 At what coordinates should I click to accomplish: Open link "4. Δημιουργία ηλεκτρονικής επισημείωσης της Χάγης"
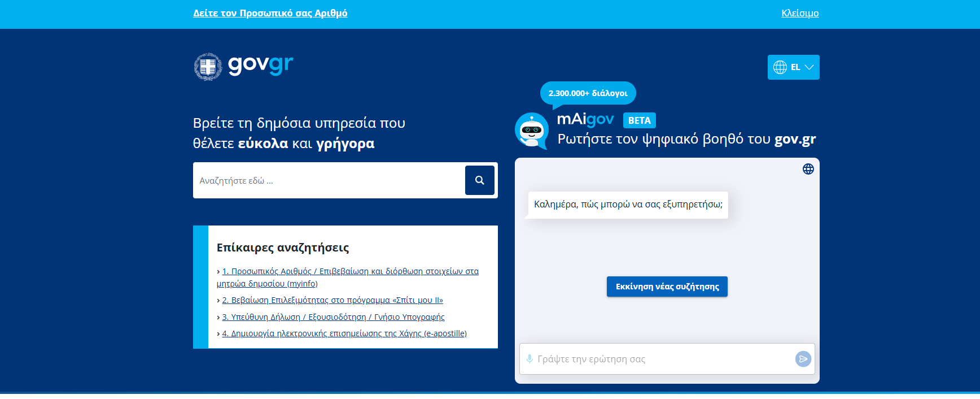pyautogui.click(x=344, y=333)
